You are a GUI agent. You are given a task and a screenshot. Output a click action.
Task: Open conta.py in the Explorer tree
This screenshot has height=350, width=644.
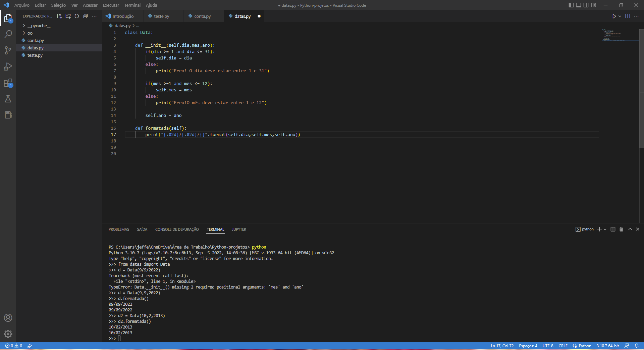tap(59, 40)
